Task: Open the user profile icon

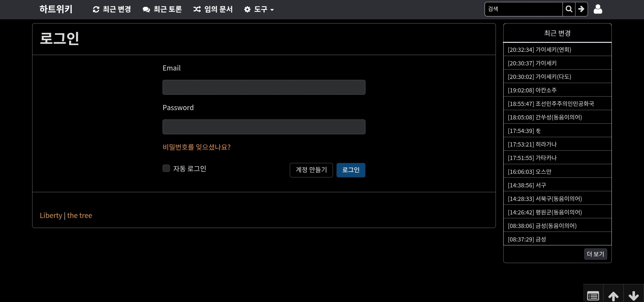Action: point(598,9)
